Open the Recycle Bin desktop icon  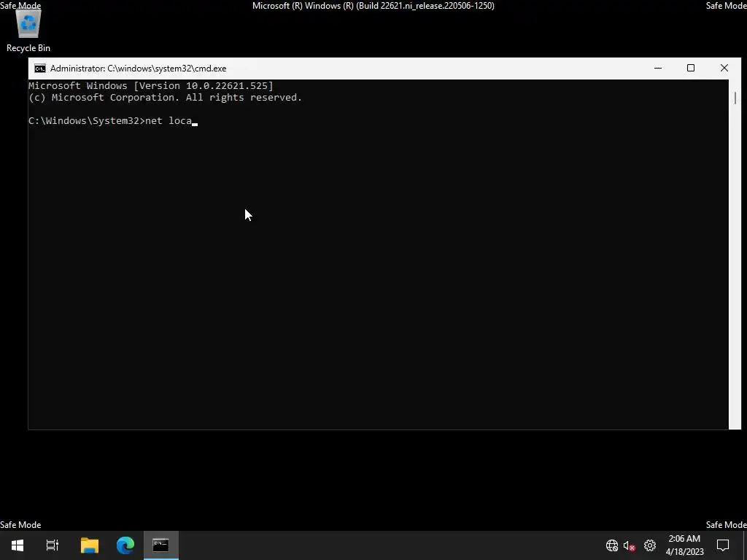[x=28, y=31]
